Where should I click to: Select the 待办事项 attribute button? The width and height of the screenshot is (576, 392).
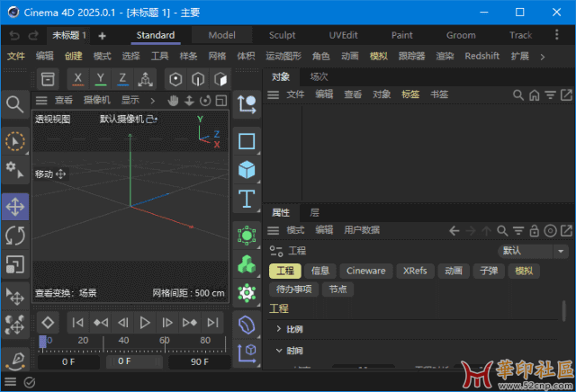tap(294, 290)
